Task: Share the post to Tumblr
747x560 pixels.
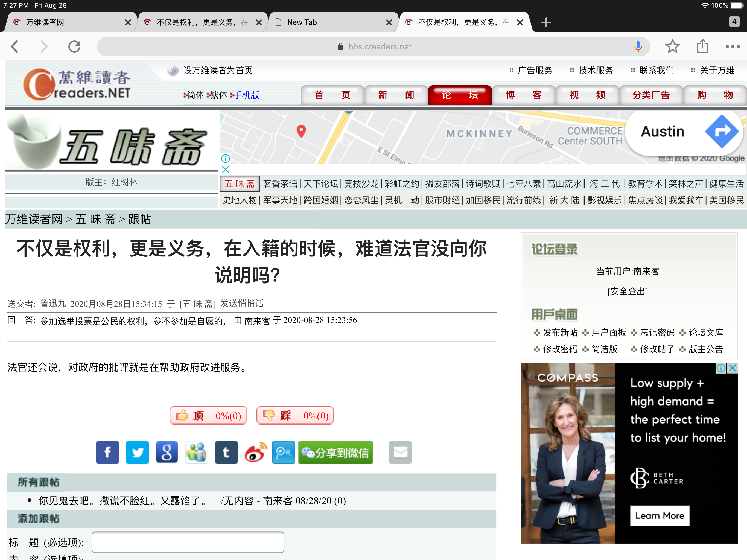Action: [226, 452]
